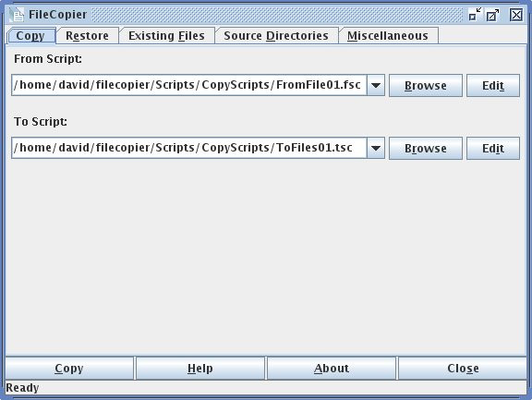Go to the Source Directories tab
The image size is (532, 400).
pos(276,36)
